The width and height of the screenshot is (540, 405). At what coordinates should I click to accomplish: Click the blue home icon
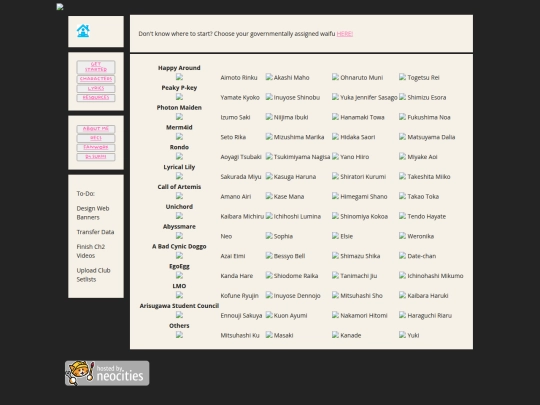pos(83,31)
